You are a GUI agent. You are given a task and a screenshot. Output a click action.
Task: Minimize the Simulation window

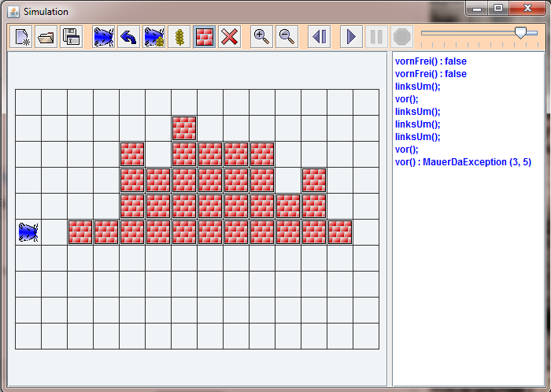point(477,9)
